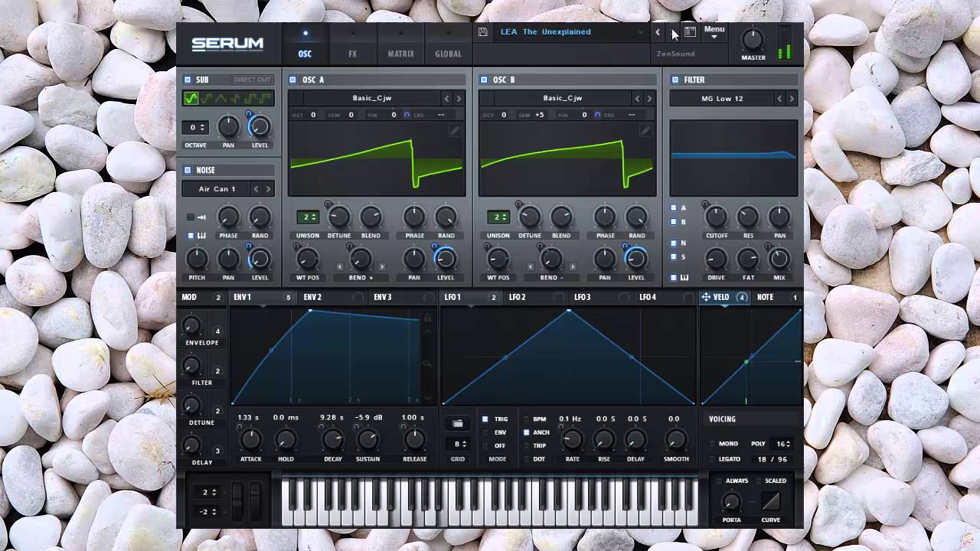980x551 pixels.
Task: Disable OSC A with its power switch
Action: pos(292,80)
